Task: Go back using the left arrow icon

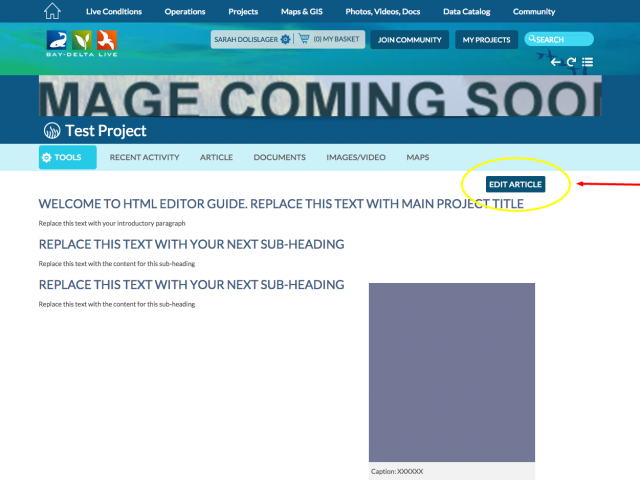Action: coord(555,62)
